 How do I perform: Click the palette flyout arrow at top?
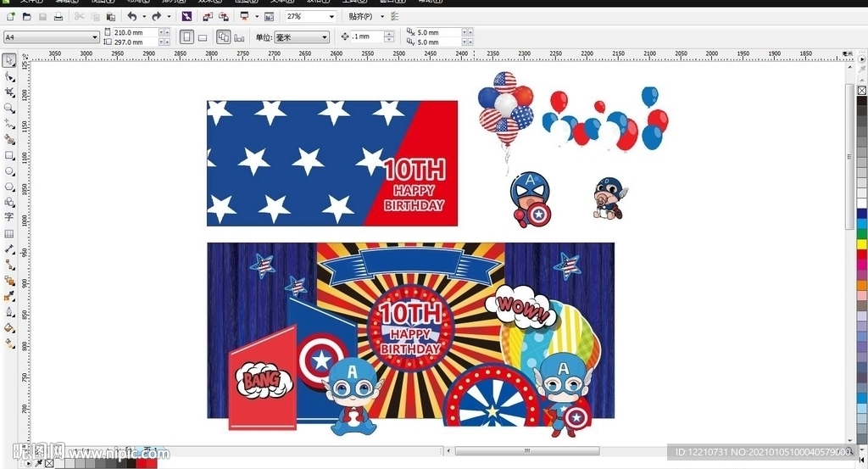861,59
